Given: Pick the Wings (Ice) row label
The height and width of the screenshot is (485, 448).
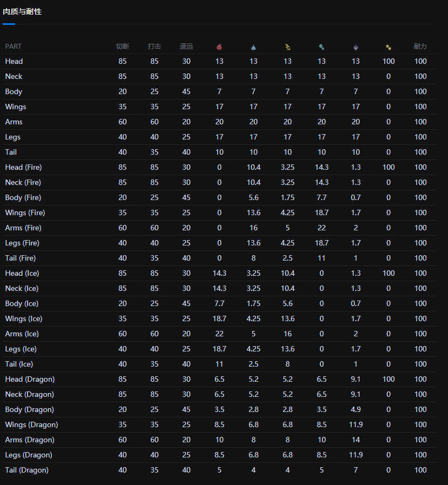Looking at the screenshot, I should [23, 319].
